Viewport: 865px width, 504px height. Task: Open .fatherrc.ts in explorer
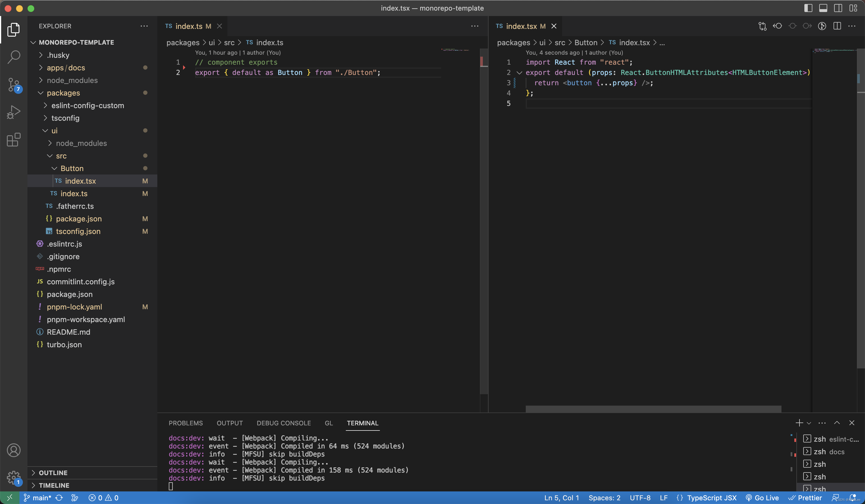[92, 206]
